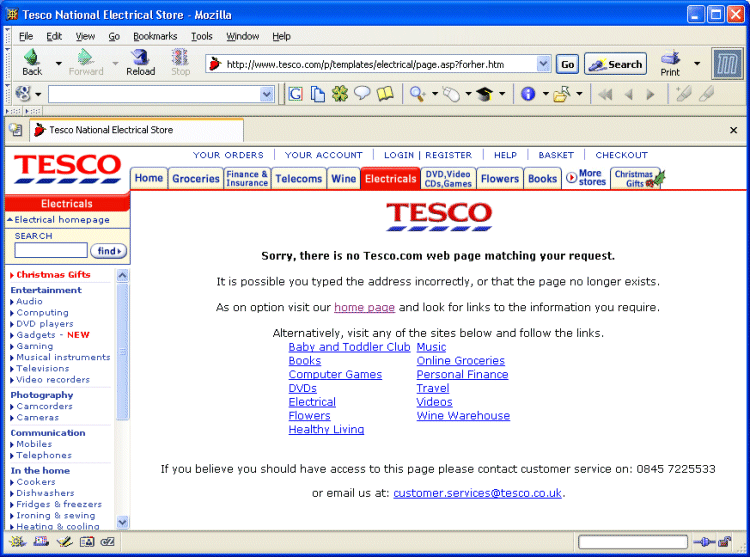750x557 pixels.
Task: Click the blue info circle icon
Action: pyautogui.click(x=528, y=94)
